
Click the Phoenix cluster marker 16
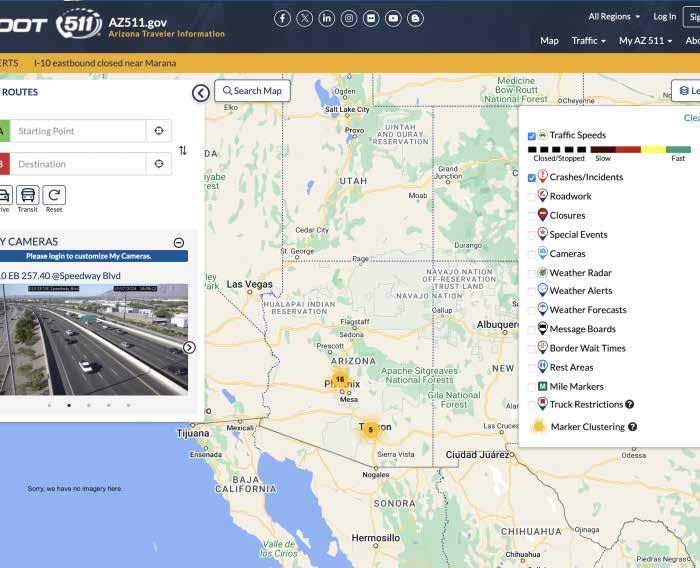[x=340, y=380]
